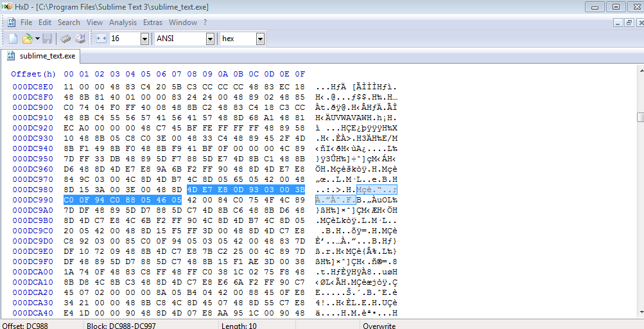
Task: Open main memory via RAM chip icon
Action: point(65,39)
